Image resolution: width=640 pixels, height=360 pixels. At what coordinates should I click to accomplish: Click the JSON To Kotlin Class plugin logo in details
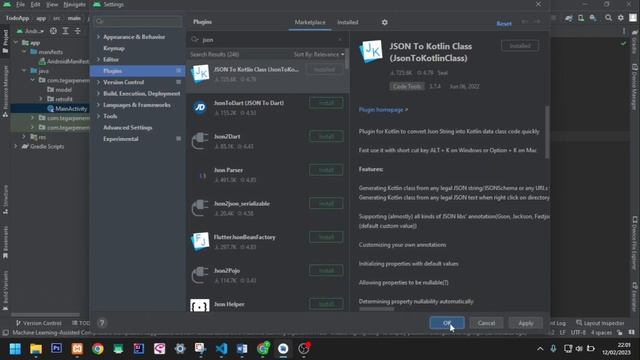click(371, 51)
